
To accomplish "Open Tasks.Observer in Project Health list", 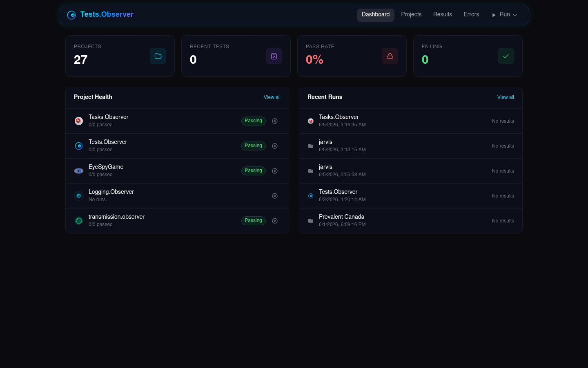I will pos(108,117).
